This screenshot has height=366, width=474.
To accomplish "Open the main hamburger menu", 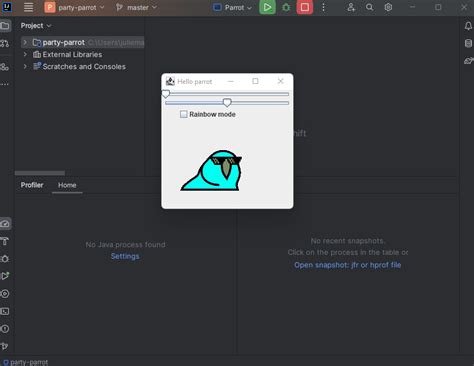I will [x=28, y=7].
